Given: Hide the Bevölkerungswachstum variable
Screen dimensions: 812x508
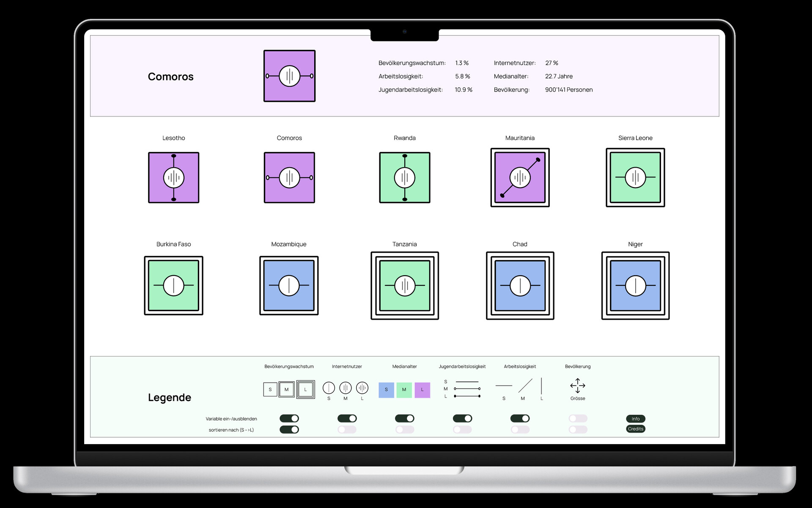Looking at the screenshot, I should point(289,418).
